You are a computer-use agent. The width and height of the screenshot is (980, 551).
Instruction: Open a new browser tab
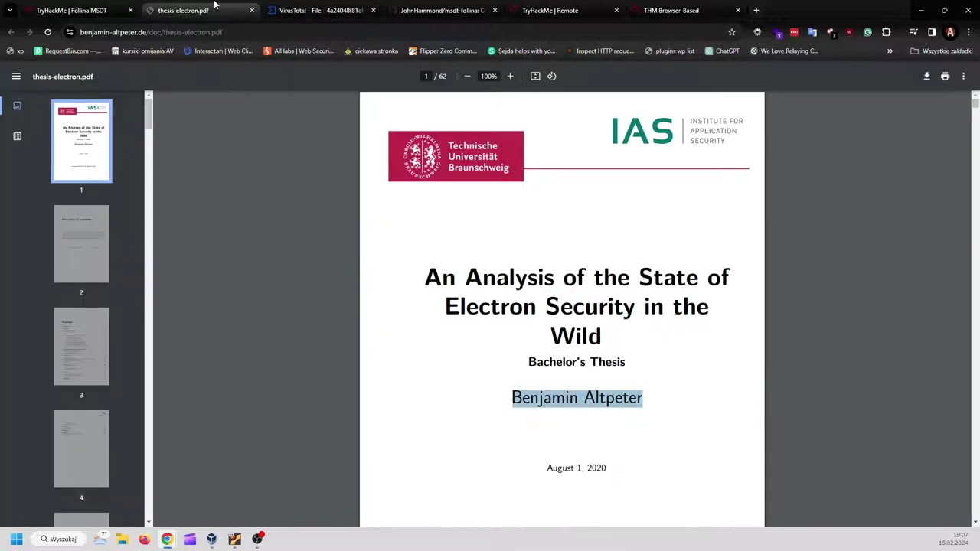(x=756, y=11)
